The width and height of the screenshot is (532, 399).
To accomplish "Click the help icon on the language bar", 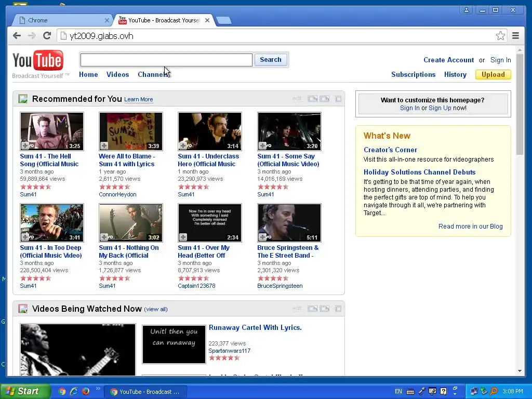I will point(444,391).
